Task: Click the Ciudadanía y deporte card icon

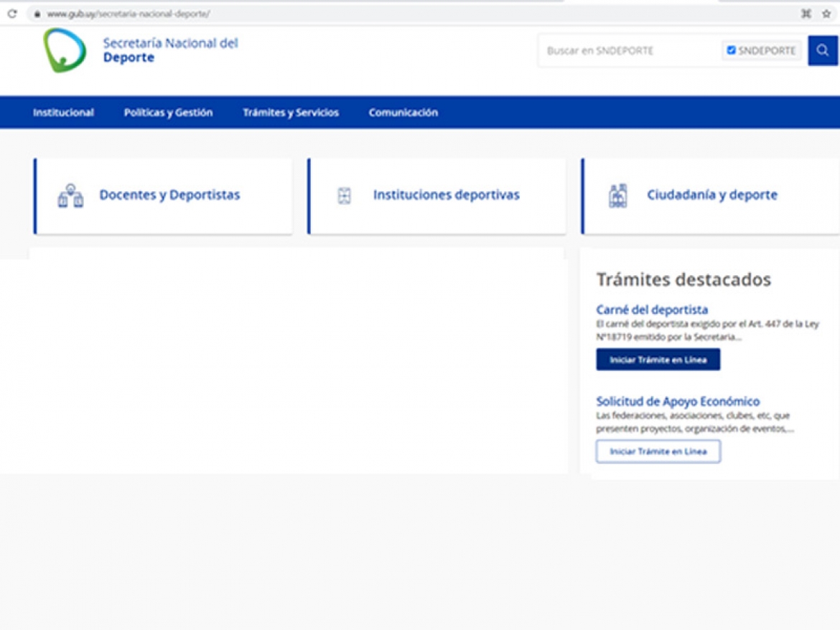Action: click(x=617, y=195)
